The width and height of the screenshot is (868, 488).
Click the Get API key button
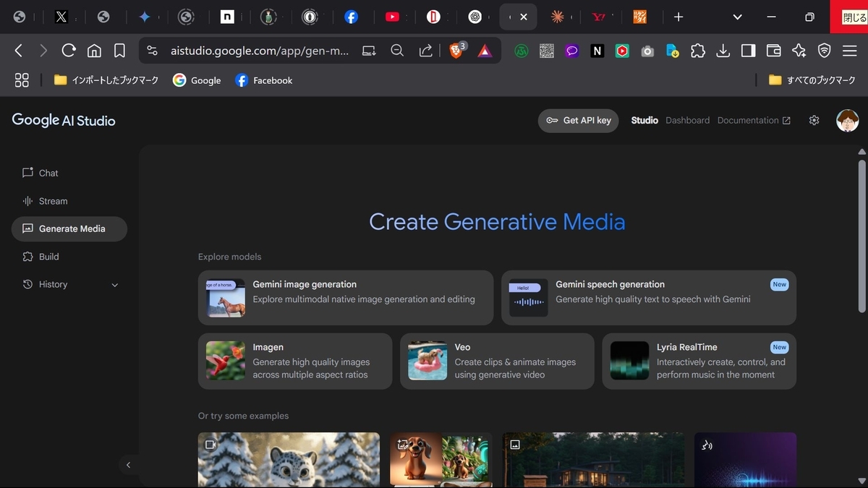[579, 121]
